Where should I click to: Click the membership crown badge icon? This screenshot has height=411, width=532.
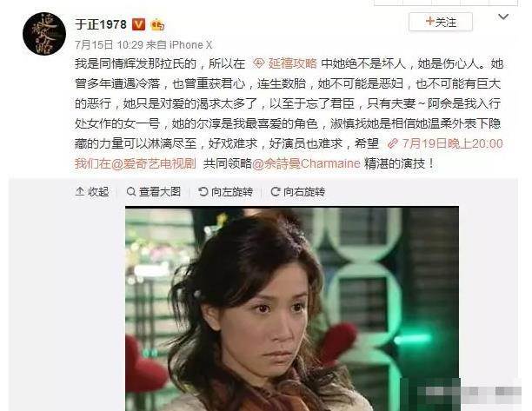(157, 25)
